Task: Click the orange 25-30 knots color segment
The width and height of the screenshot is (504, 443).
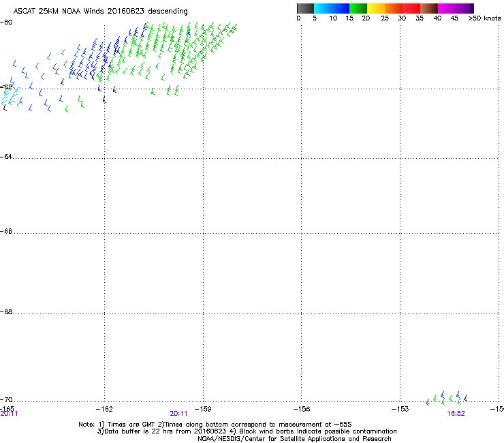Action: point(394,8)
